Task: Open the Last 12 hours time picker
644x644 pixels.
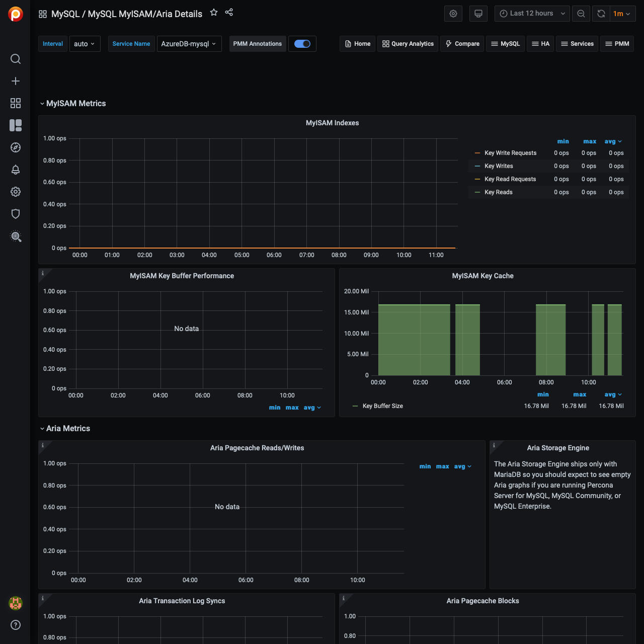Action: (x=532, y=14)
